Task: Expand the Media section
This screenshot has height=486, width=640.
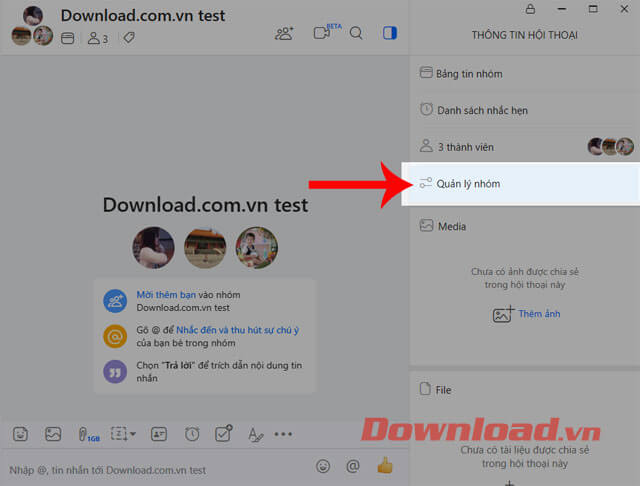Action: point(525,226)
